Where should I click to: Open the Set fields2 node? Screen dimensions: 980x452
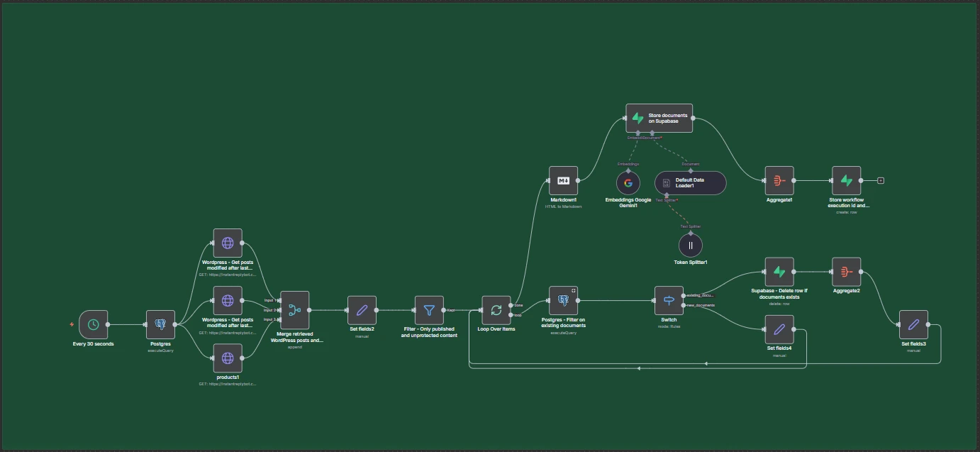point(362,310)
